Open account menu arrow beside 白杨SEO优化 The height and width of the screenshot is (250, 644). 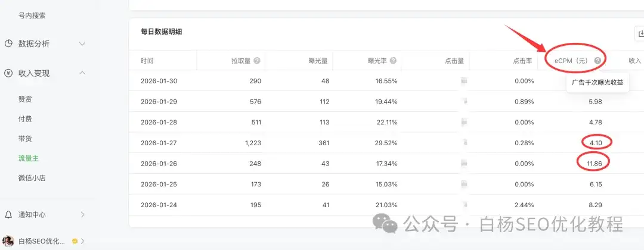point(82,241)
